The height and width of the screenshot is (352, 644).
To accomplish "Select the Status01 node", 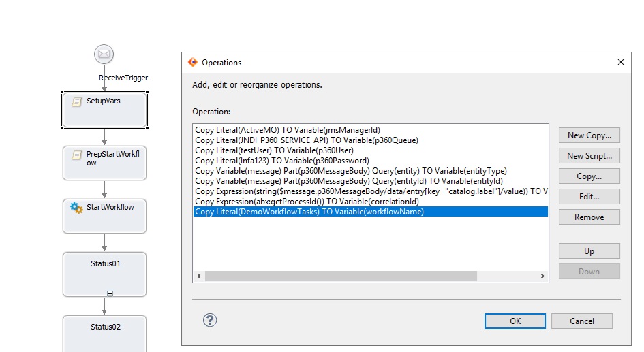I will pos(104,274).
